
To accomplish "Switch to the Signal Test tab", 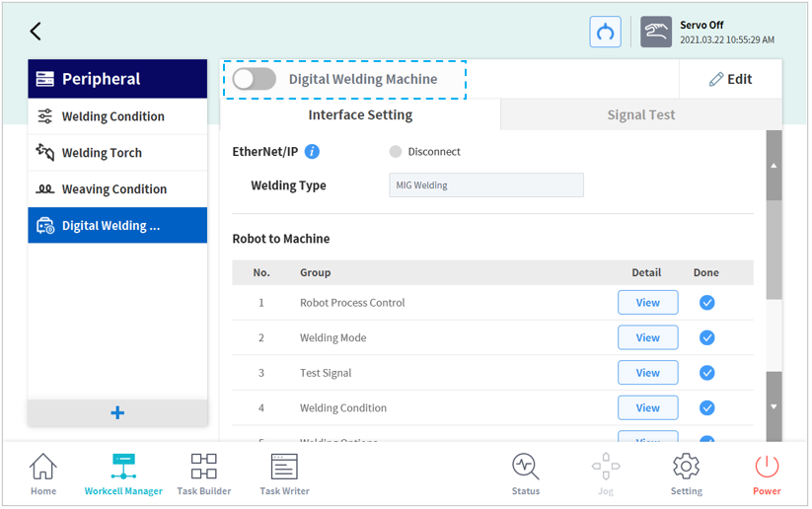I will (640, 114).
